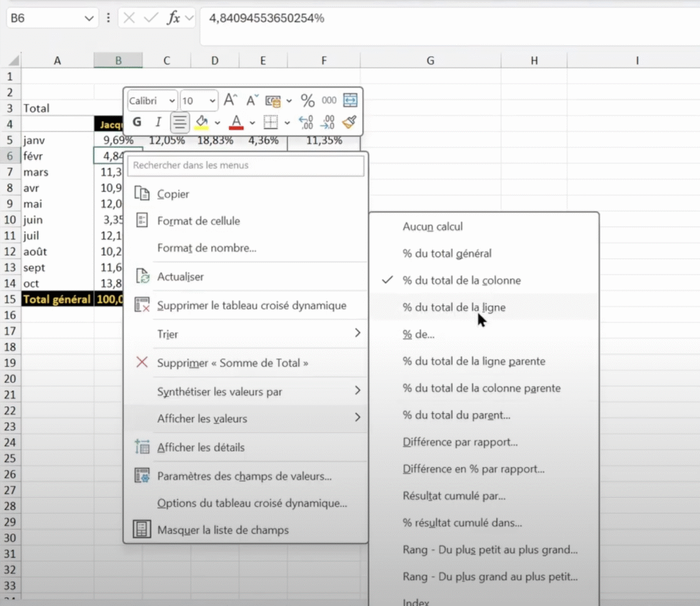
Task: Select % du total de la colonne parente
Action: click(484, 388)
